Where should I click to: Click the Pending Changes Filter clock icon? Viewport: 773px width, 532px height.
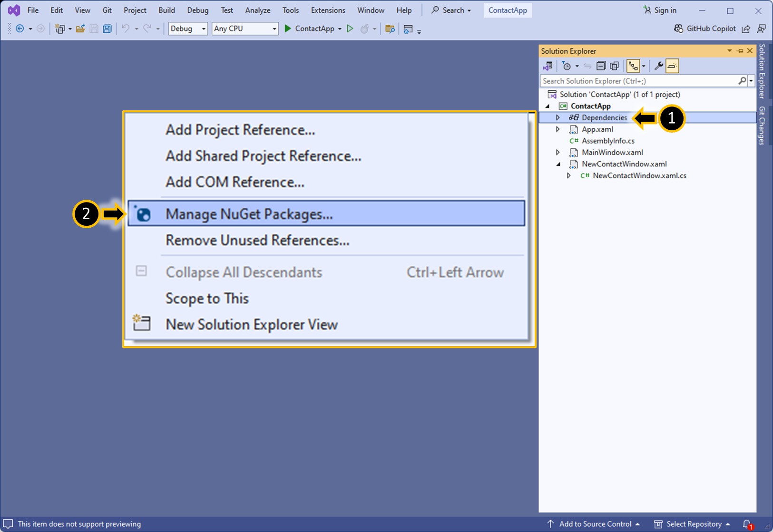tap(566, 66)
